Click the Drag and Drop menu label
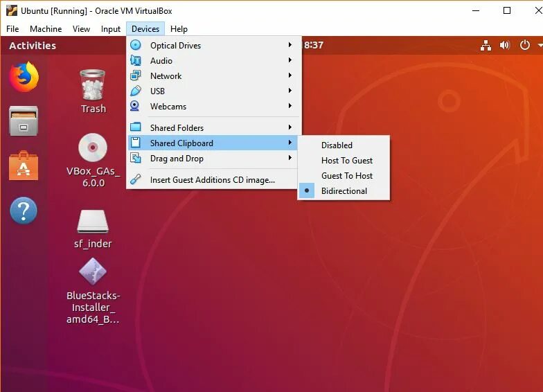The image size is (543, 392). [x=177, y=158]
